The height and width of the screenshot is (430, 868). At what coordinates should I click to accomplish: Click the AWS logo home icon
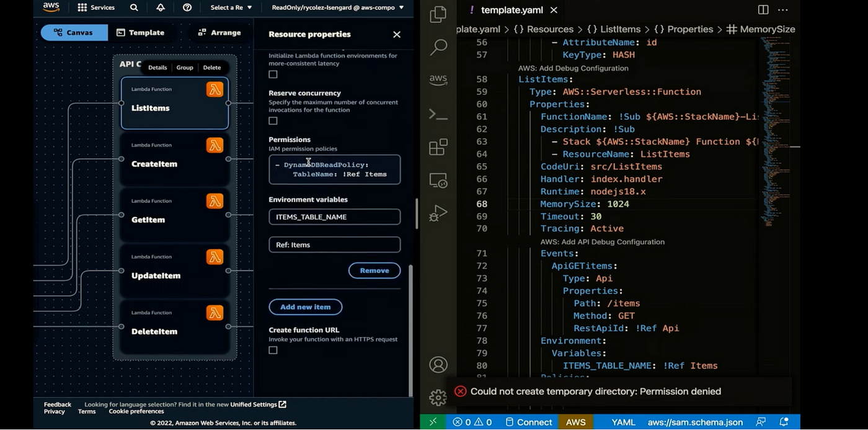click(51, 7)
